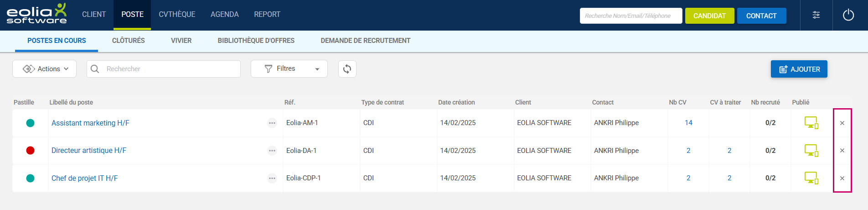Switch to the Clôturés tab
Viewport: 868px width, 210px height.
pyautogui.click(x=128, y=41)
